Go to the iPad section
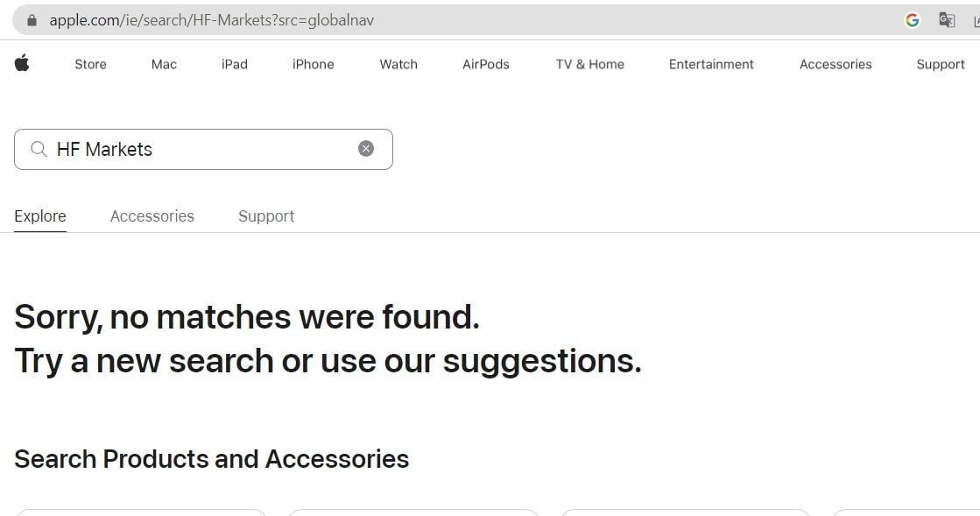 point(235,64)
